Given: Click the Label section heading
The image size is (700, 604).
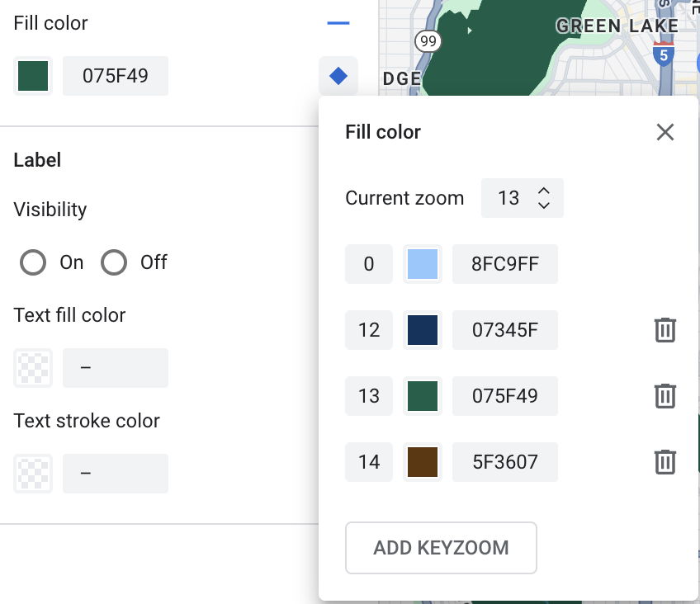Looking at the screenshot, I should [37, 160].
